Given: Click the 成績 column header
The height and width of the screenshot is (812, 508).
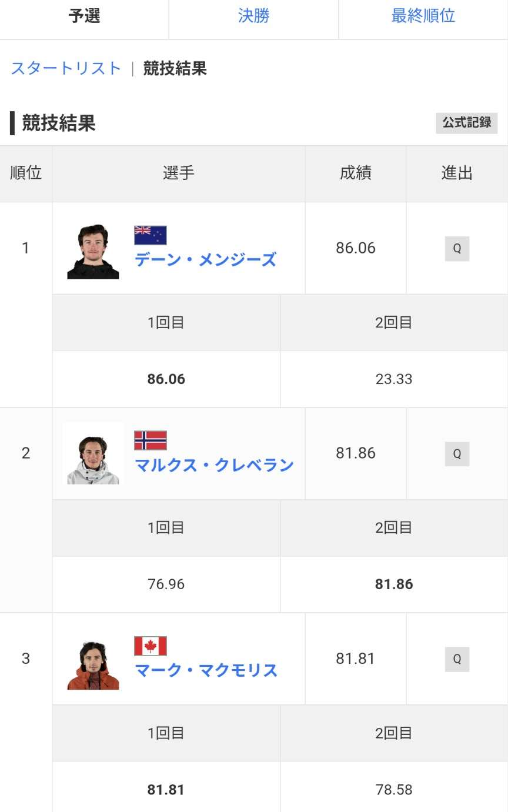Looking at the screenshot, I should coord(355,173).
